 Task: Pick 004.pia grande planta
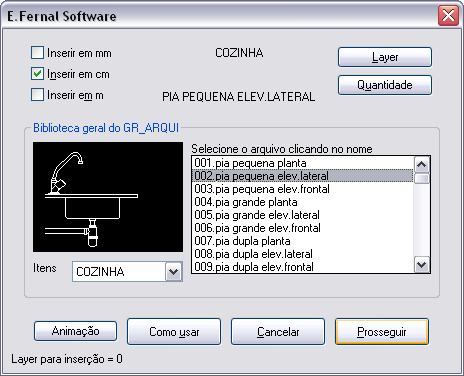pyautogui.click(x=303, y=202)
